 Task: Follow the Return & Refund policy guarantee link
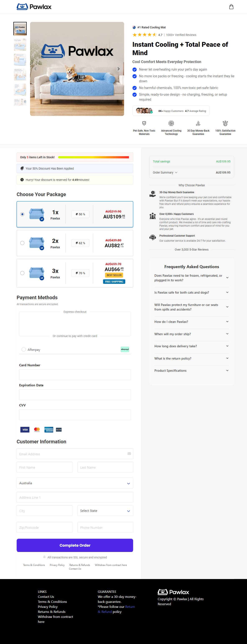130,607
